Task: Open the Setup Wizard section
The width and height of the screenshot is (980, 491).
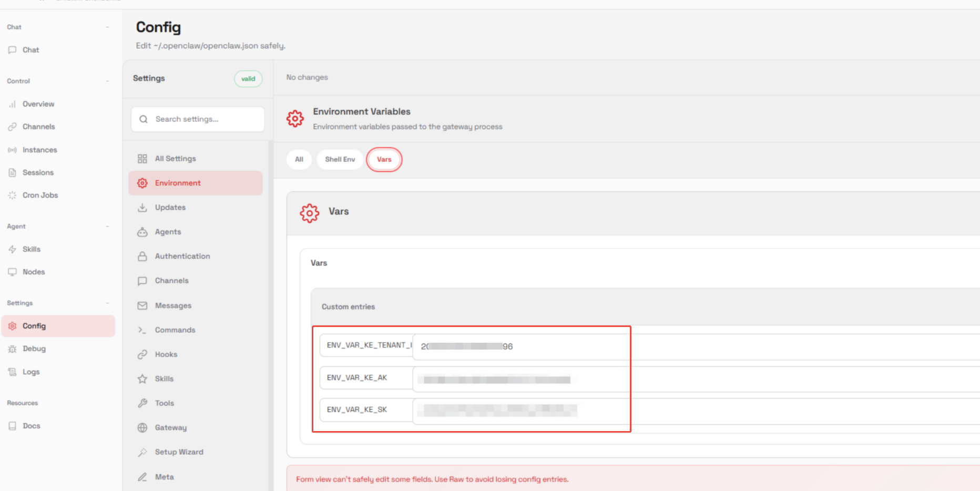Action: (x=179, y=452)
